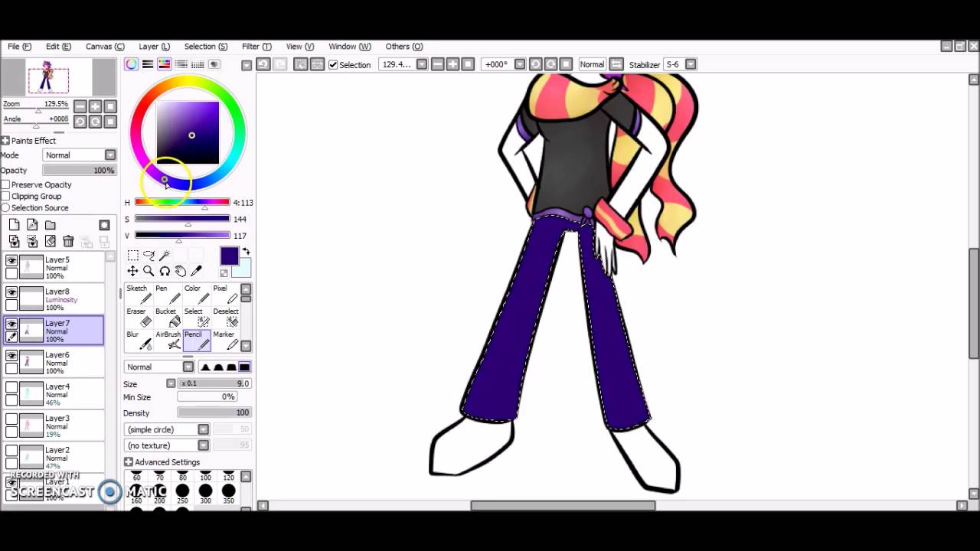This screenshot has height=551, width=980.
Task: Open the Canvas menu
Action: click(x=105, y=47)
